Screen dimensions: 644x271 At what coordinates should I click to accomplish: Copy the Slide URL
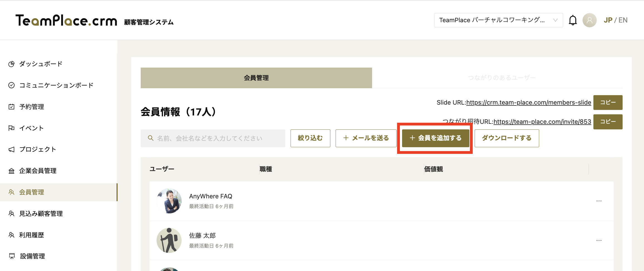608,102
